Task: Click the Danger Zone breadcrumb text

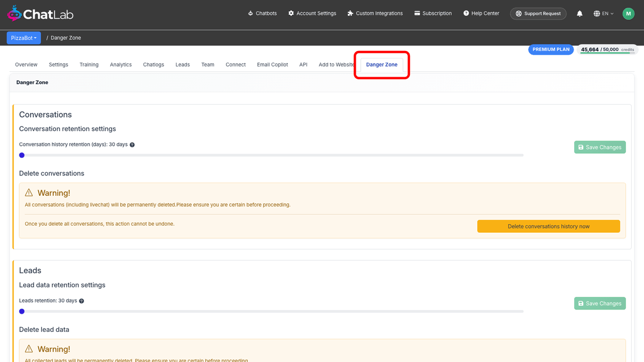Action: click(x=66, y=38)
